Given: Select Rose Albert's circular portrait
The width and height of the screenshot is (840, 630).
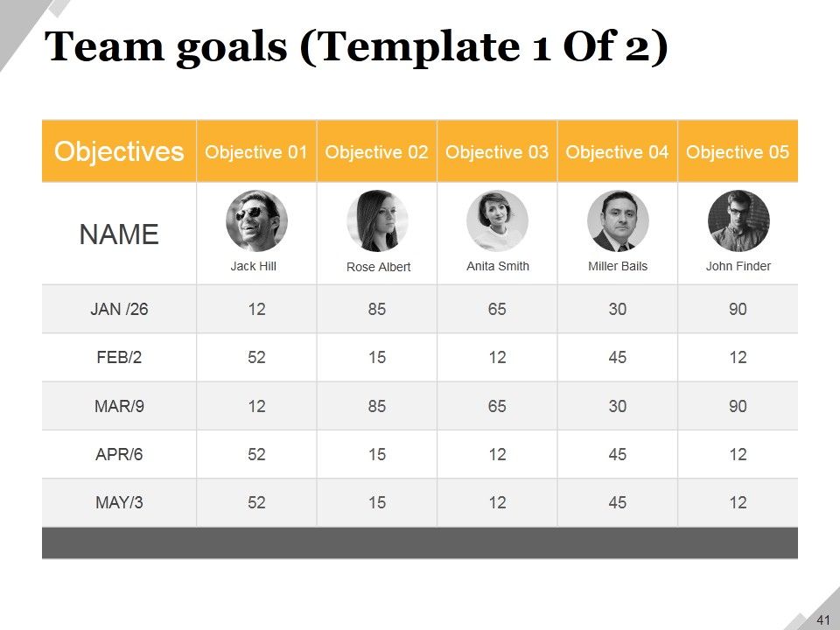Looking at the screenshot, I should (377, 220).
